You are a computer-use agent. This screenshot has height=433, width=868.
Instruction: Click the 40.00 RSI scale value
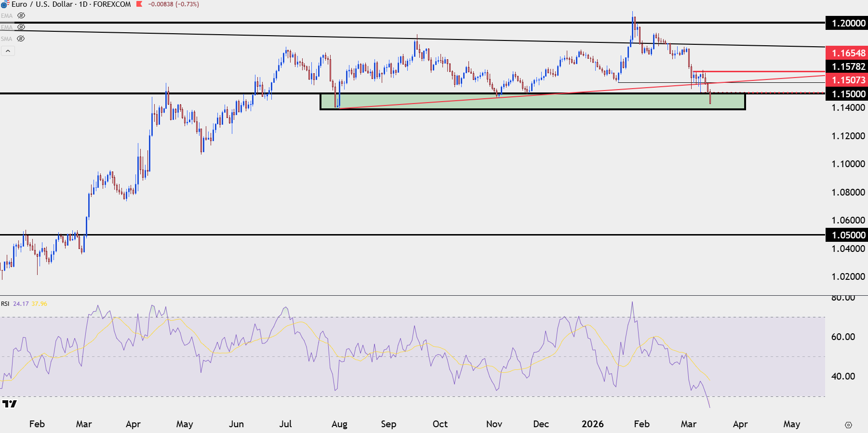pyautogui.click(x=843, y=376)
